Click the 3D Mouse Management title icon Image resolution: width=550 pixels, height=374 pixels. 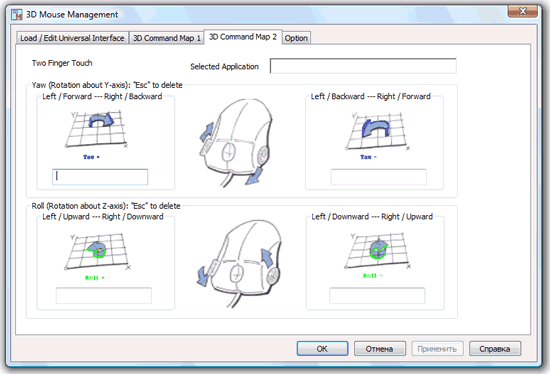pos(16,15)
